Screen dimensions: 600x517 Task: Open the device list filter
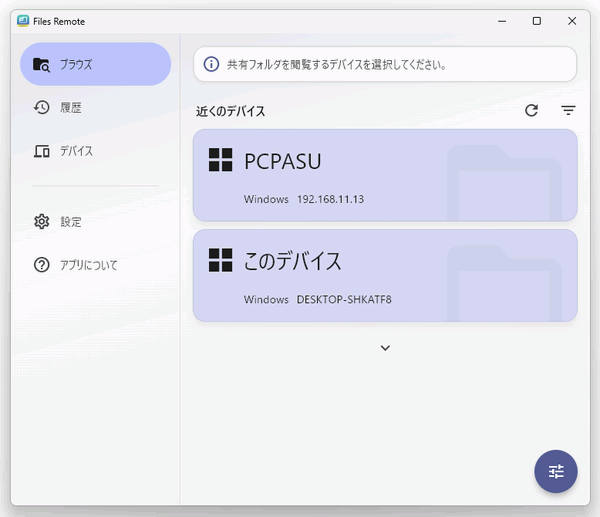tap(568, 111)
